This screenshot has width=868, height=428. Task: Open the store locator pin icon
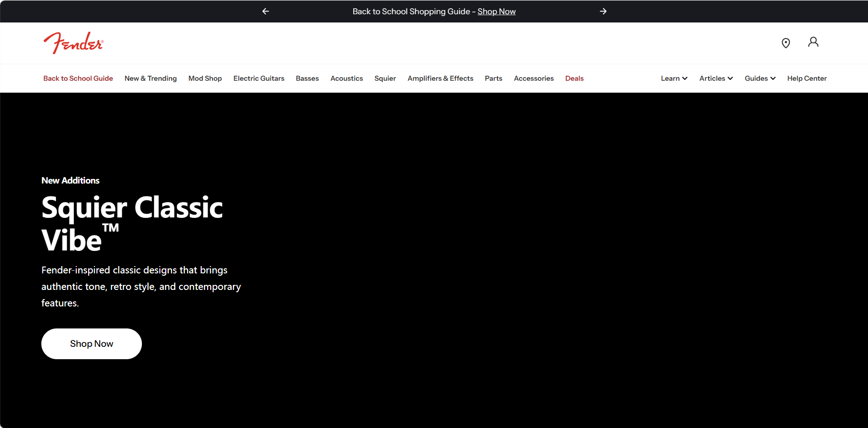tap(786, 43)
